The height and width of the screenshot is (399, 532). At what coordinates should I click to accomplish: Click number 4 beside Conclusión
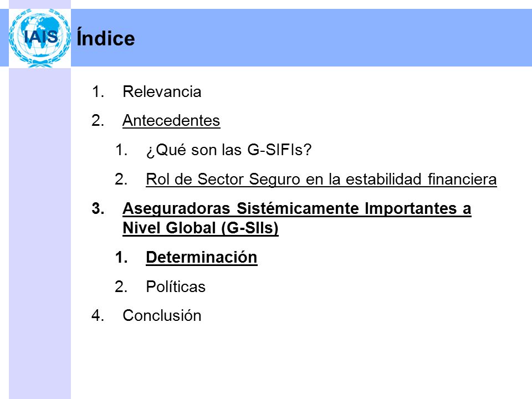tap(98, 315)
